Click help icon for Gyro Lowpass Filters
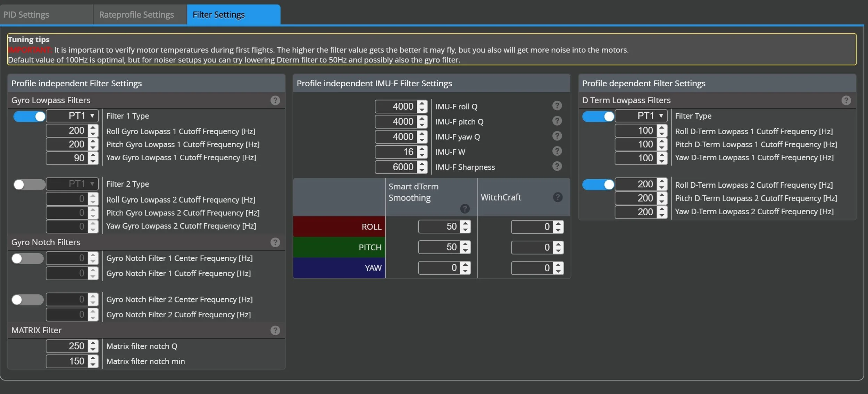Screen dimensions: 868x394 tap(275, 101)
